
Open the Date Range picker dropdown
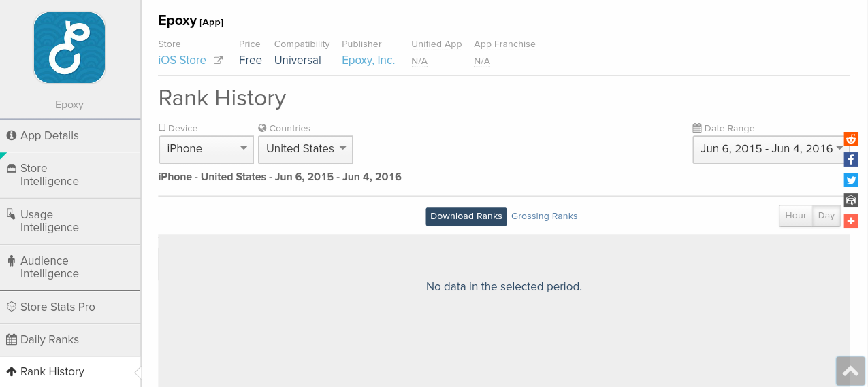click(769, 149)
